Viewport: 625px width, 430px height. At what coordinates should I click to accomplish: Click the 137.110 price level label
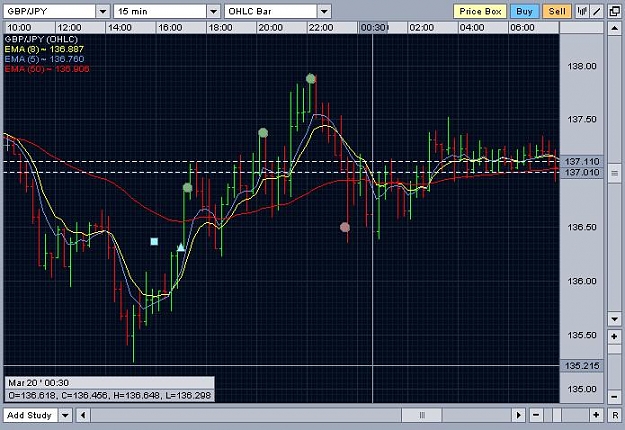(x=582, y=161)
